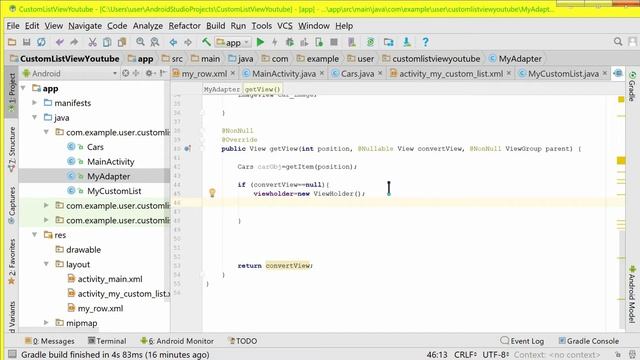
Task: Click the CRLF line separator status entry
Action: [465, 354]
